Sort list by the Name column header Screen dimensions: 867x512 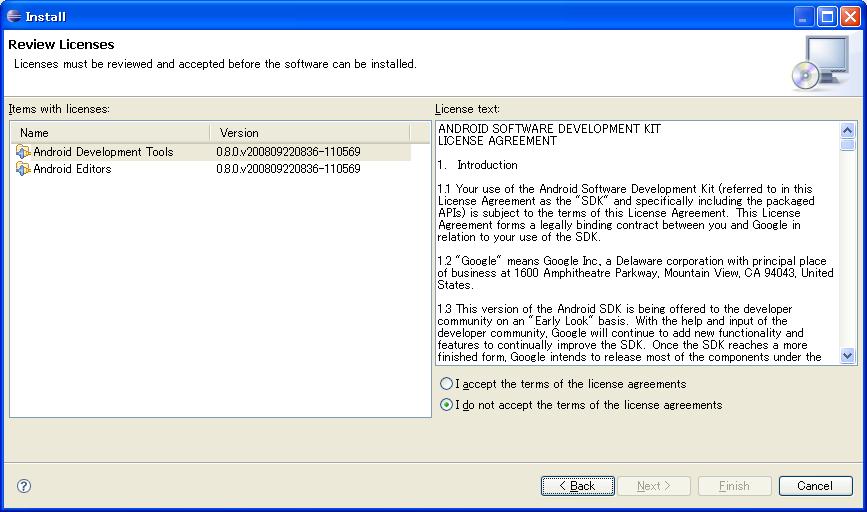coord(111,133)
